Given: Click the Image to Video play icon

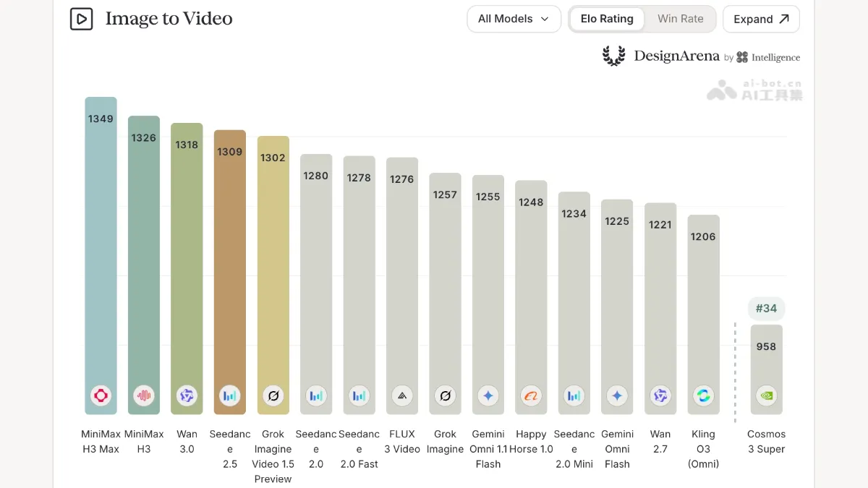Looking at the screenshot, I should pos(82,19).
